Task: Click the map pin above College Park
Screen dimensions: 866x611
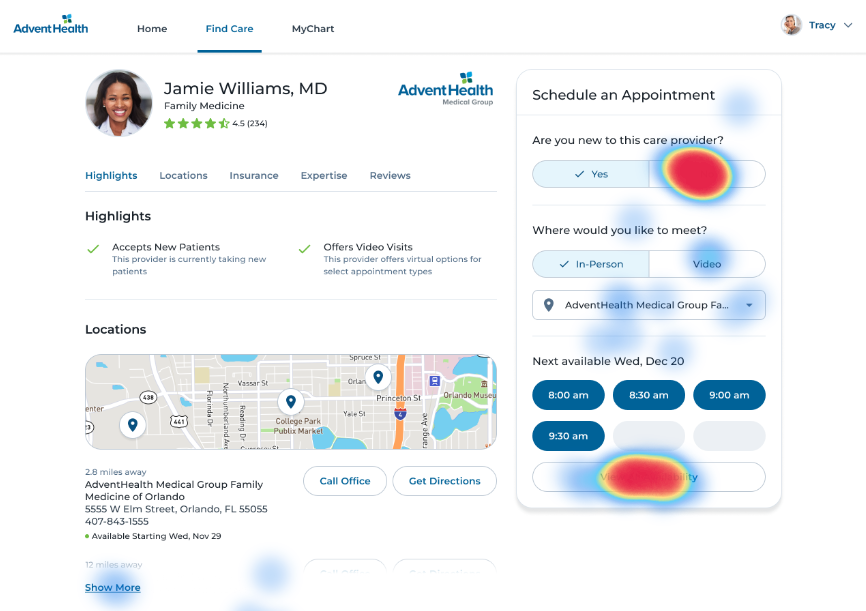Action: click(291, 402)
